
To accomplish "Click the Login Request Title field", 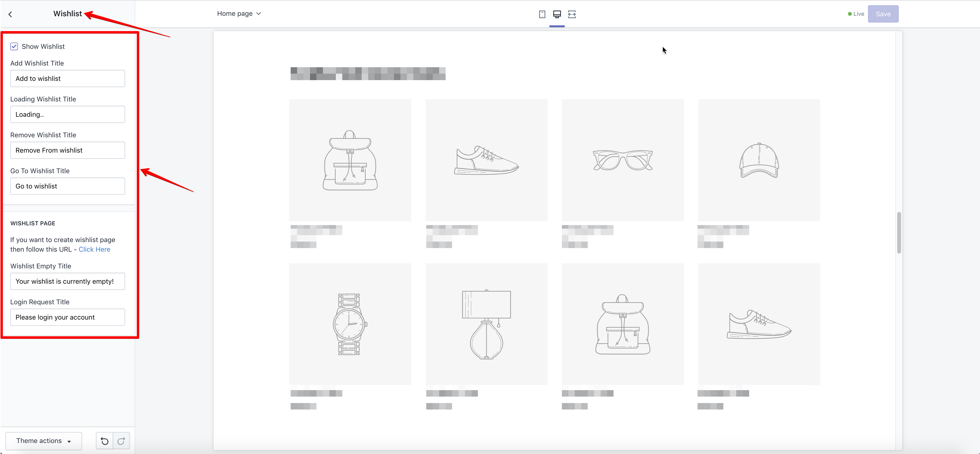I will tap(68, 317).
